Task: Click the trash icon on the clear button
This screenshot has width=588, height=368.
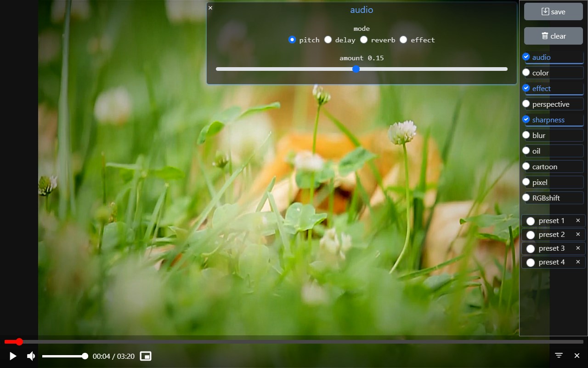Action: pyautogui.click(x=545, y=35)
